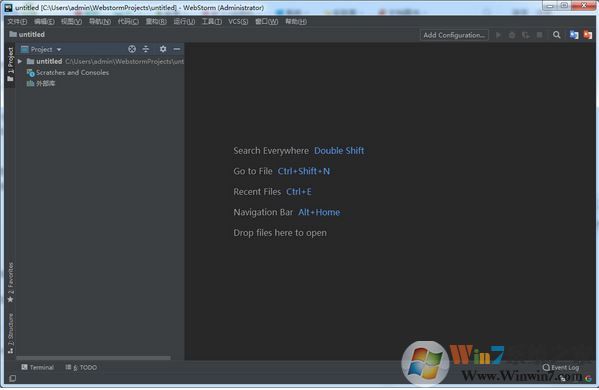Toggle tool window bars icon in bottom-left corner

click(12, 378)
